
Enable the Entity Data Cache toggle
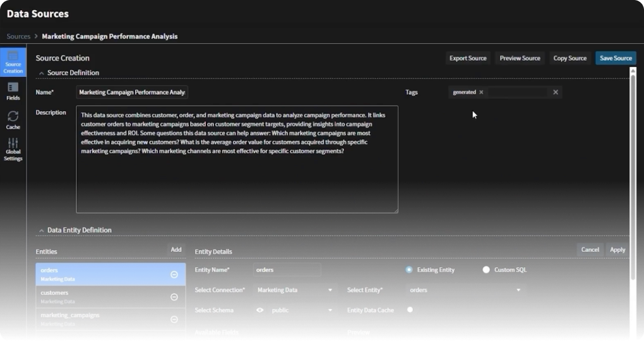point(412,310)
